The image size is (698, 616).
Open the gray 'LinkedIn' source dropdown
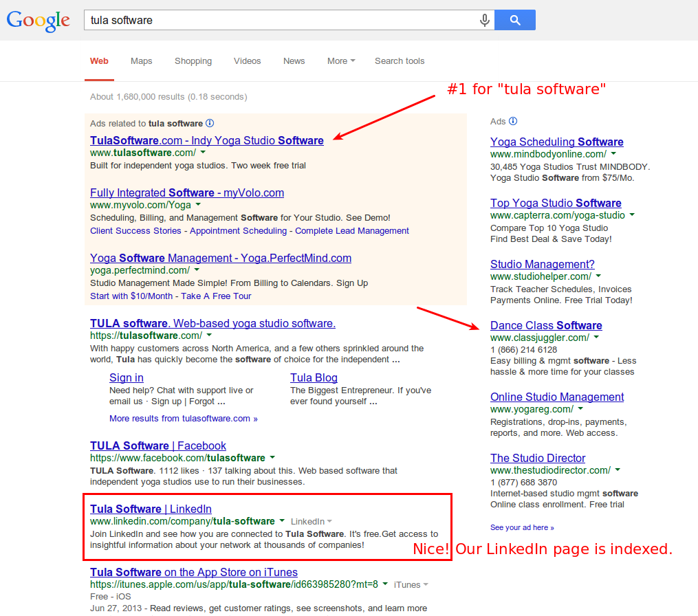click(x=311, y=522)
